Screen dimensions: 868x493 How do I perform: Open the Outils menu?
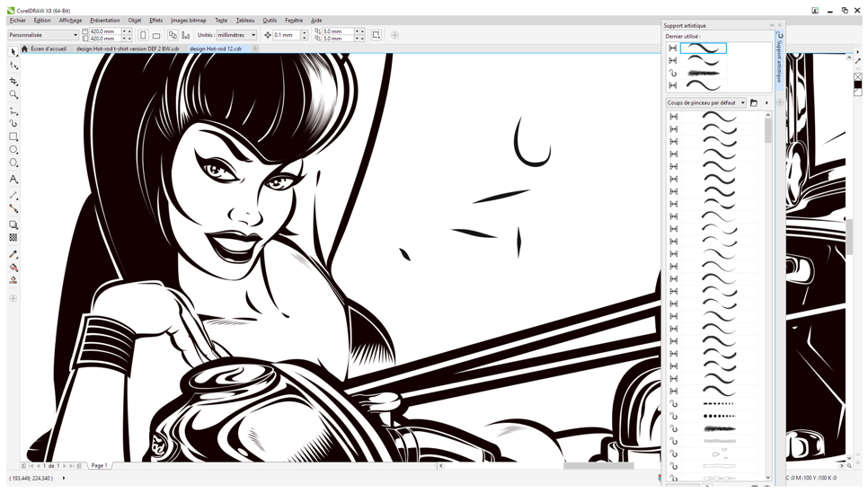pyautogui.click(x=270, y=21)
